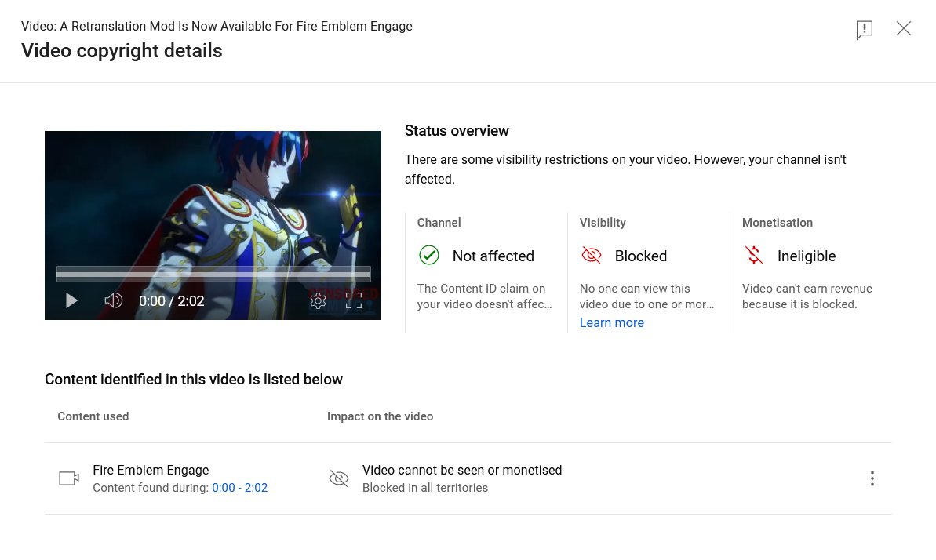Jump to timestamp 0:00 - 2:02 link

click(239, 488)
